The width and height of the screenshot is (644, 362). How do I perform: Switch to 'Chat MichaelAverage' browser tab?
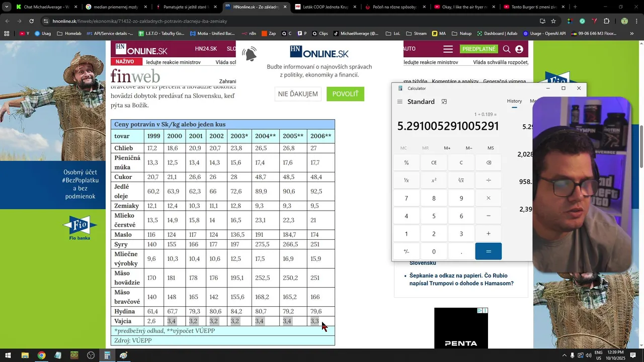[x=46, y=7]
